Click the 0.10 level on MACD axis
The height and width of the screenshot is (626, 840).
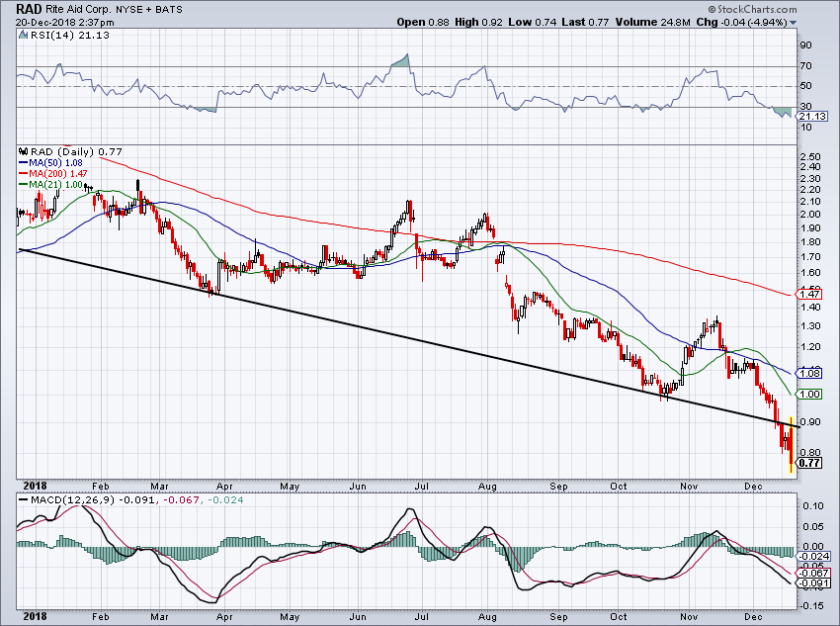(x=813, y=506)
